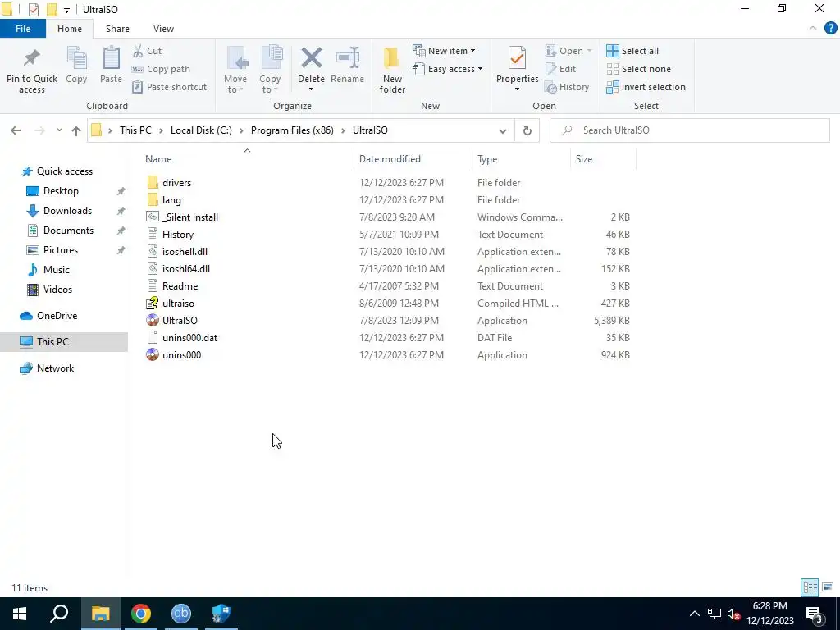Click Paste shortcut in ribbon
This screenshot has width=840, height=630.
(170, 87)
